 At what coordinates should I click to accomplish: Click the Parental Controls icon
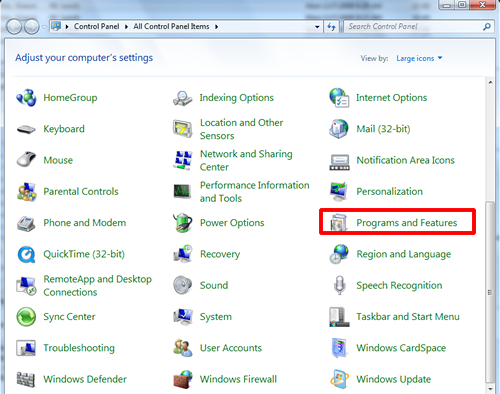[26, 192]
